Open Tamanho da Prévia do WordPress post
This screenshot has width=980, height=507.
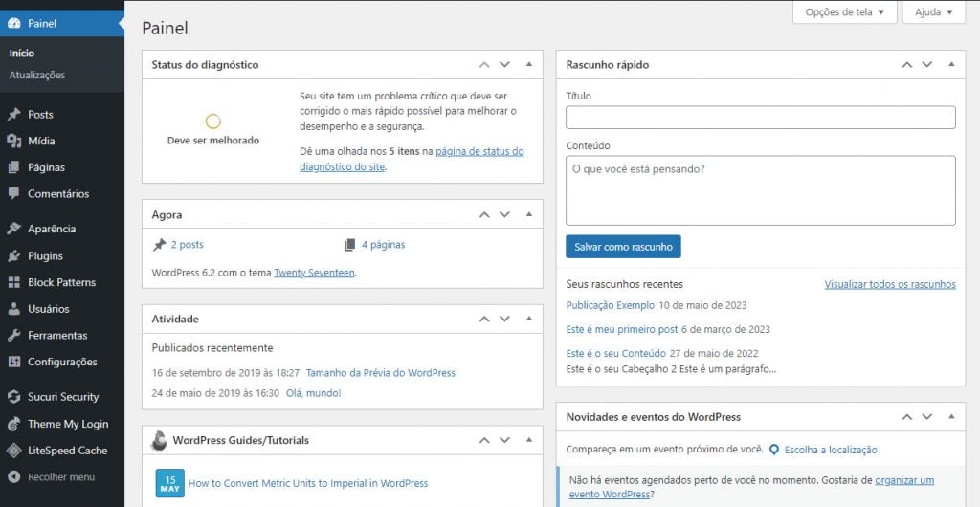point(381,373)
